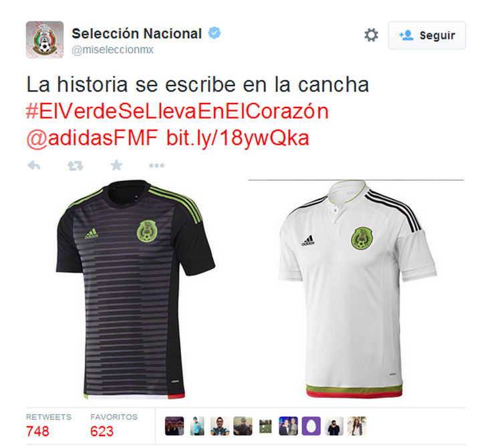Click the Seguir follow button
Image resolution: width=481 pixels, height=448 pixels.
tap(427, 35)
